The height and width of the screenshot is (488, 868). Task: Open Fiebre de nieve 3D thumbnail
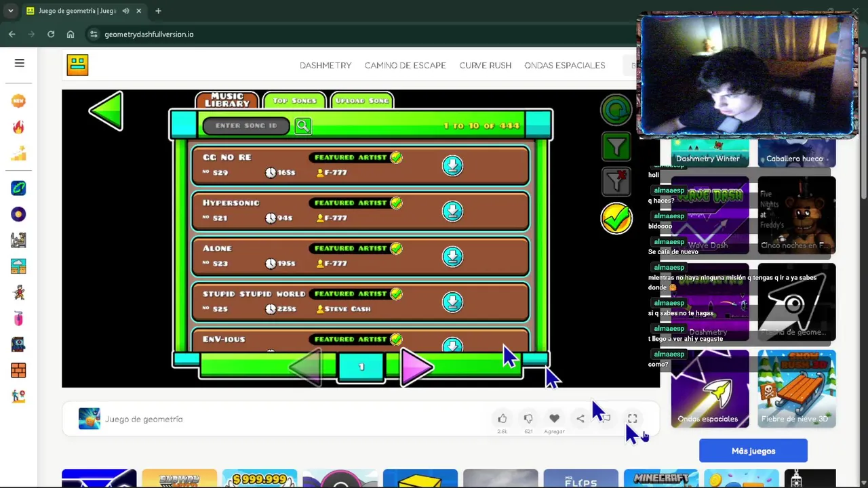(x=796, y=388)
